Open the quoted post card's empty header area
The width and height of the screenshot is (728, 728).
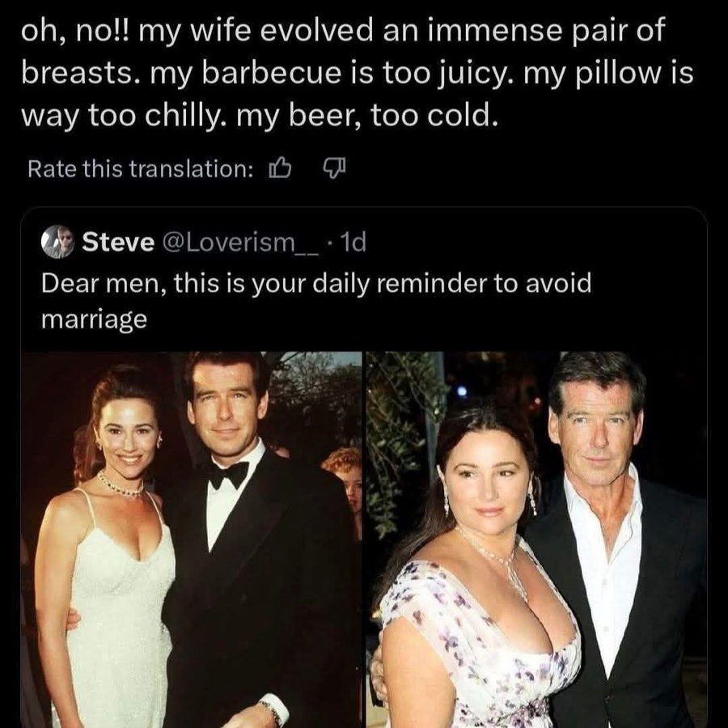click(534, 242)
